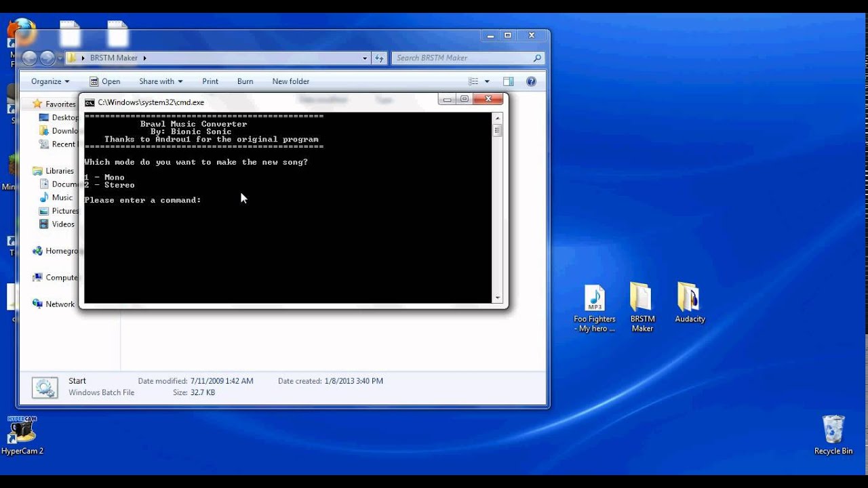
Task: Click Burn in Explorer toolbar
Action: (x=245, y=81)
